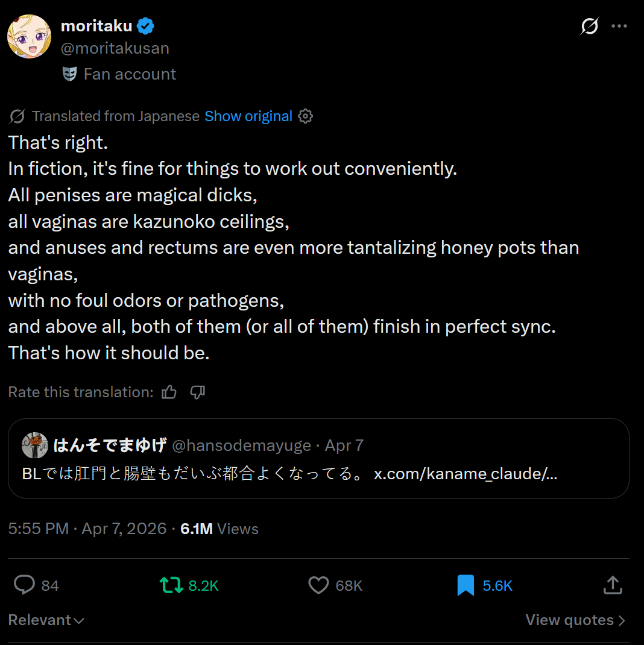Click the @moritakusan handle
This screenshot has width=644, height=645.
pyautogui.click(x=115, y=48)
